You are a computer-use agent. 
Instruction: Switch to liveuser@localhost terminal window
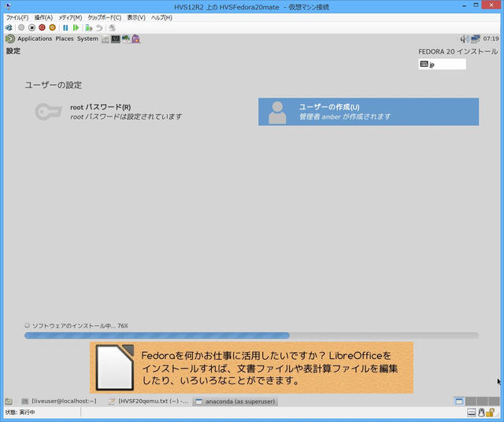tap(59, 401)
